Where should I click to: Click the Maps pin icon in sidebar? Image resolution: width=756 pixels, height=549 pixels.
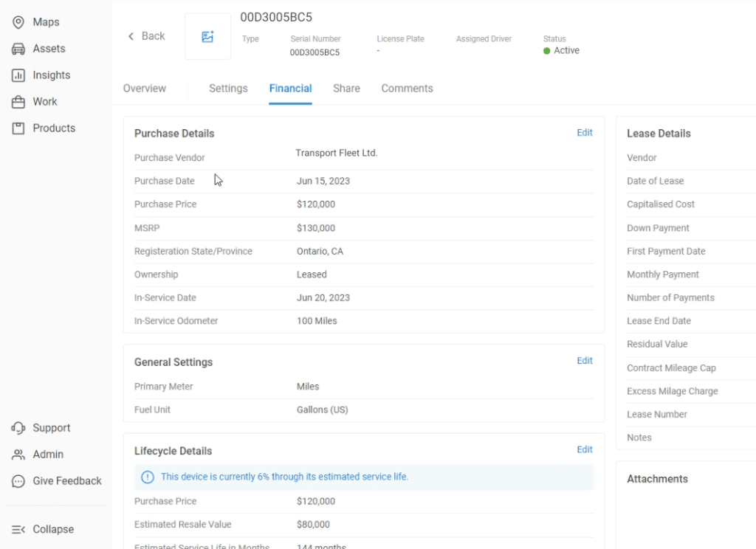pyautogui.click(x=18, y=22)
